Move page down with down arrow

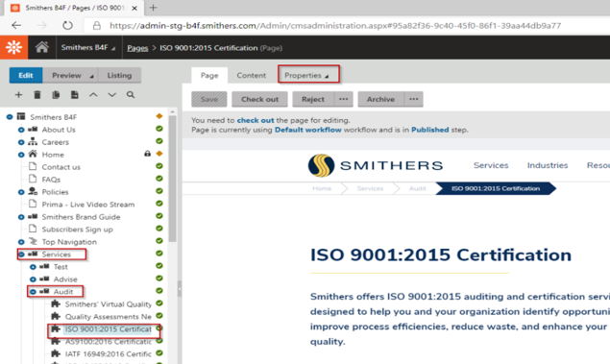(112, 94)
